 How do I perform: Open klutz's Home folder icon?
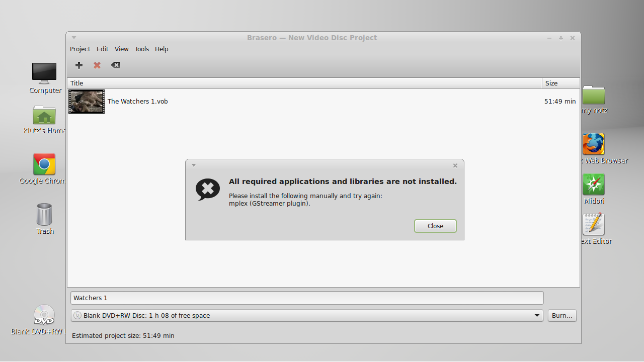point(44,115)
